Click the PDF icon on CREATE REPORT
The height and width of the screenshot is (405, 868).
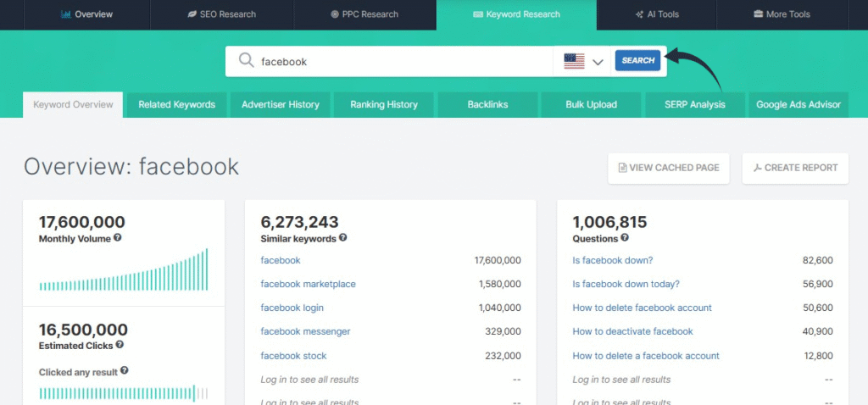click(758, 168)
